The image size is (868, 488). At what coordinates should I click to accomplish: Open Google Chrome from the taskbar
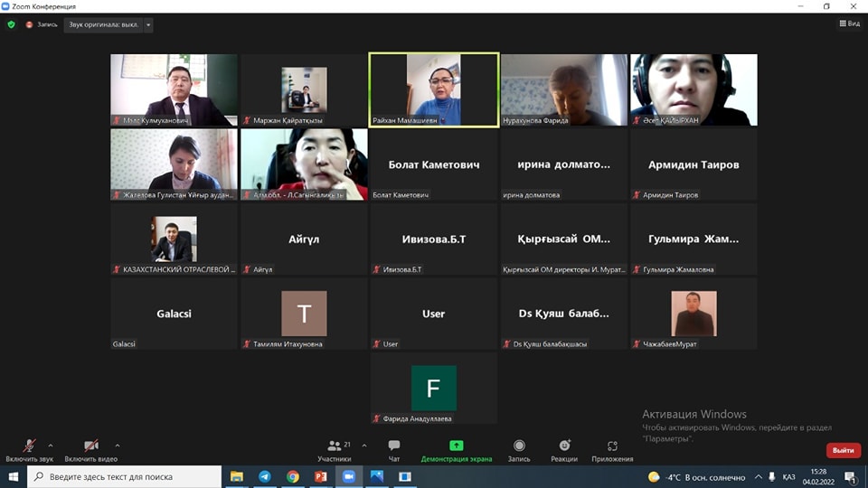click(x=293, y=476)
